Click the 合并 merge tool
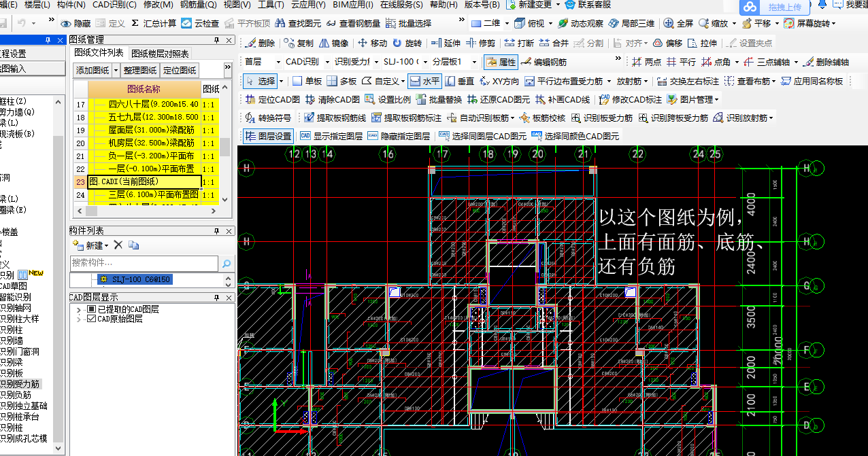The height and width of the screenshot is (456, 868). 554,43
